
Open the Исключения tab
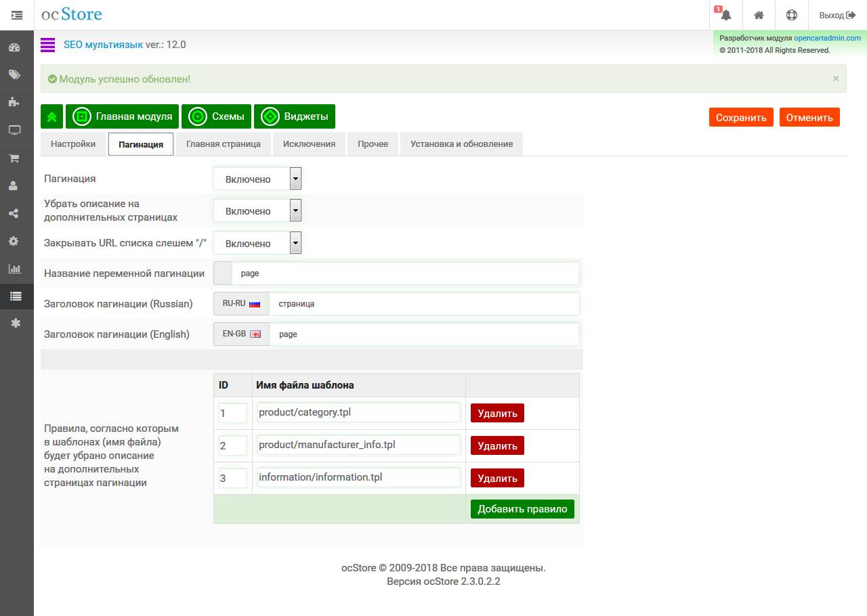pyautogui.click(x=309, y=144)
